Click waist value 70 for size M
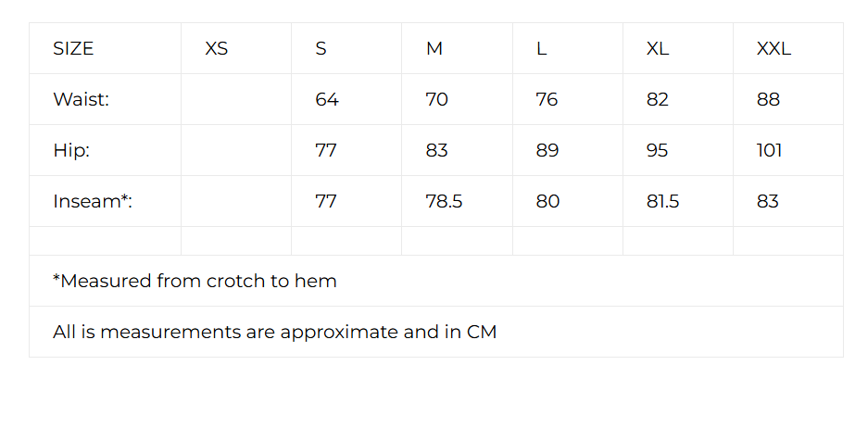Image resolution: width=868 pixels, height=428 pixels. [436, 99]
